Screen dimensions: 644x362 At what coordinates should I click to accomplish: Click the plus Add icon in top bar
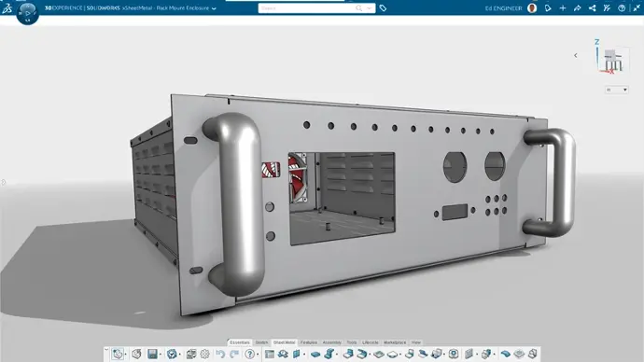[563, 8]
